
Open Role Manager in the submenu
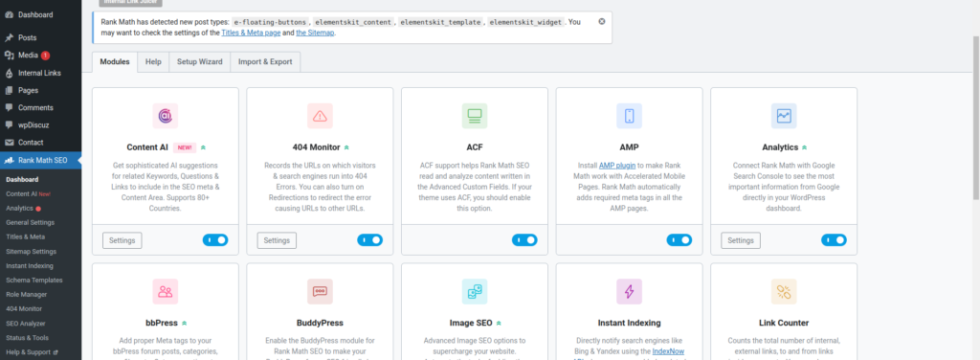pyautogui.click(x=26, y=294)
